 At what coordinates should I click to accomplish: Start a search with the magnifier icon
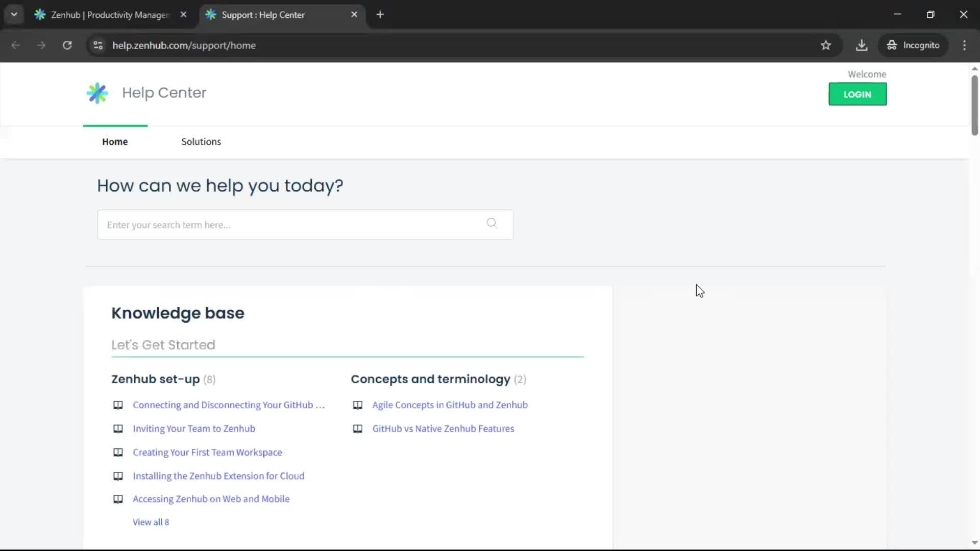coord(492,223)
